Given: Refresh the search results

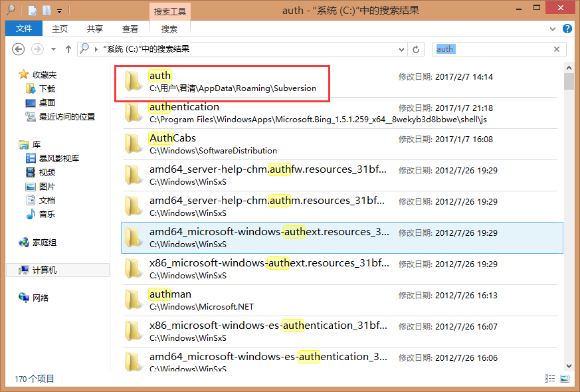Looking at the screenshot, I should (416, 50).
